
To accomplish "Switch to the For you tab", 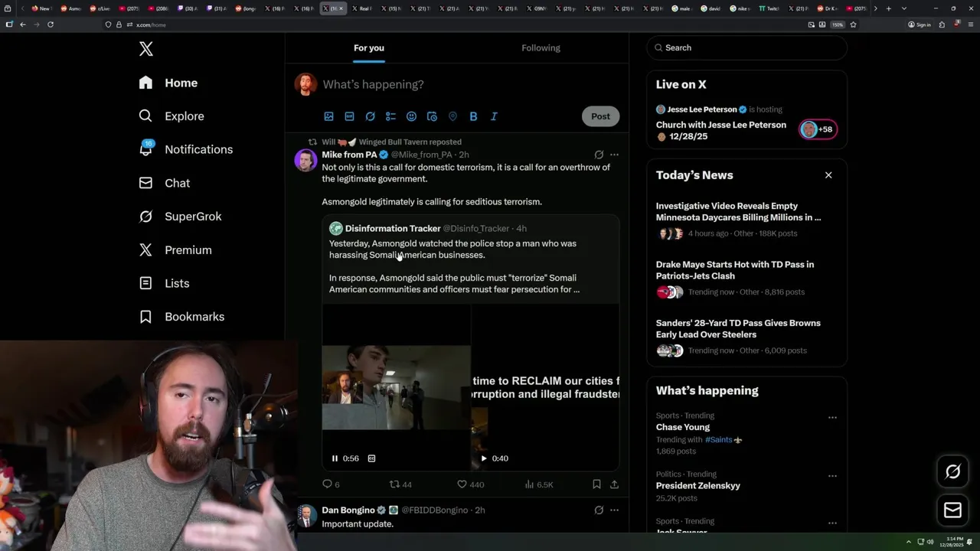I will [369, 47].
